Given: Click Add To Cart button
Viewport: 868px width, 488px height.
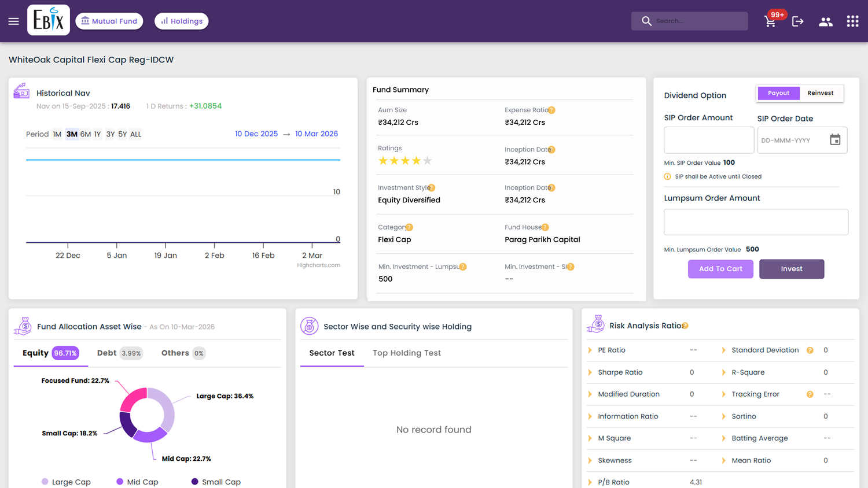Looking at the screenshot, I should tap(720, 269).
